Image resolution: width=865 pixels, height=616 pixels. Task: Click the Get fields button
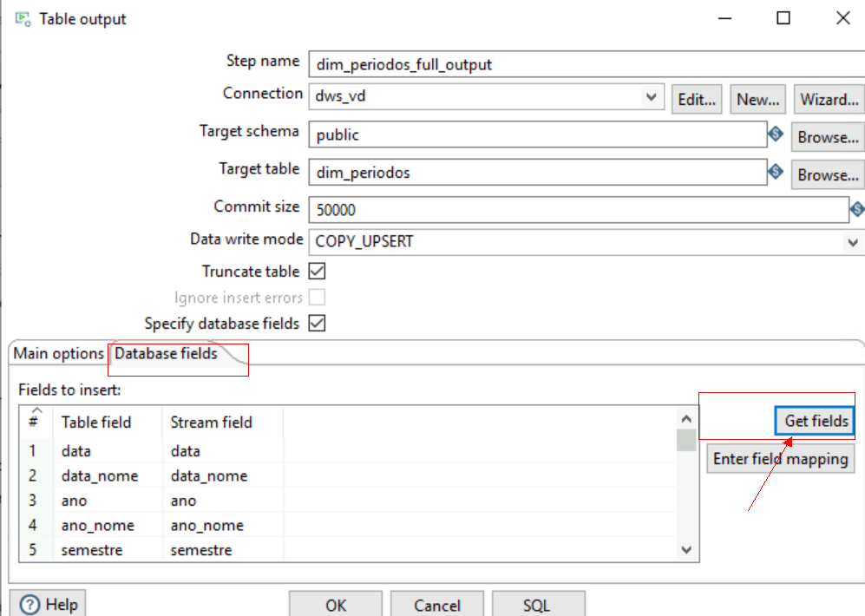click(816, 422)
